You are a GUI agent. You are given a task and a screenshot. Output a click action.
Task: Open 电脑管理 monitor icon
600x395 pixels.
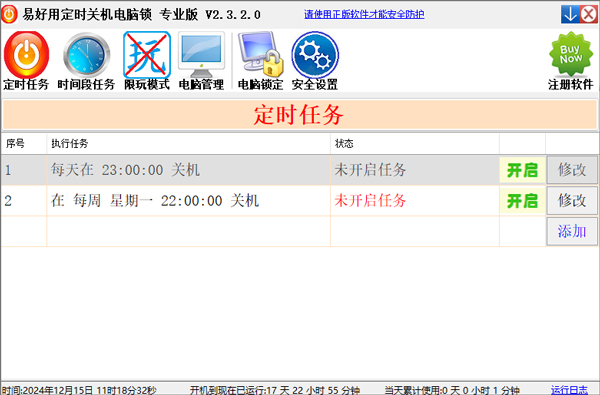pyautogui.click(x=201, y=55)
